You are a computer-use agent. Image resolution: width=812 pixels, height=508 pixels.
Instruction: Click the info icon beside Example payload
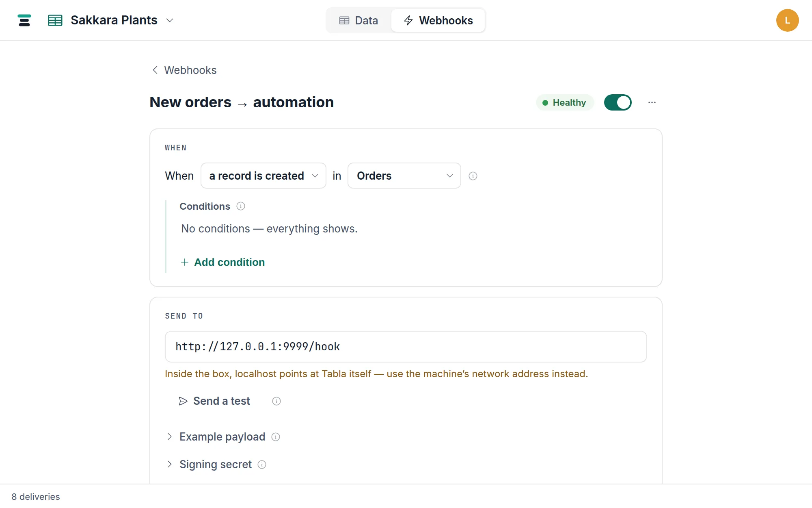pyautogui.click(x=276, y=437)
